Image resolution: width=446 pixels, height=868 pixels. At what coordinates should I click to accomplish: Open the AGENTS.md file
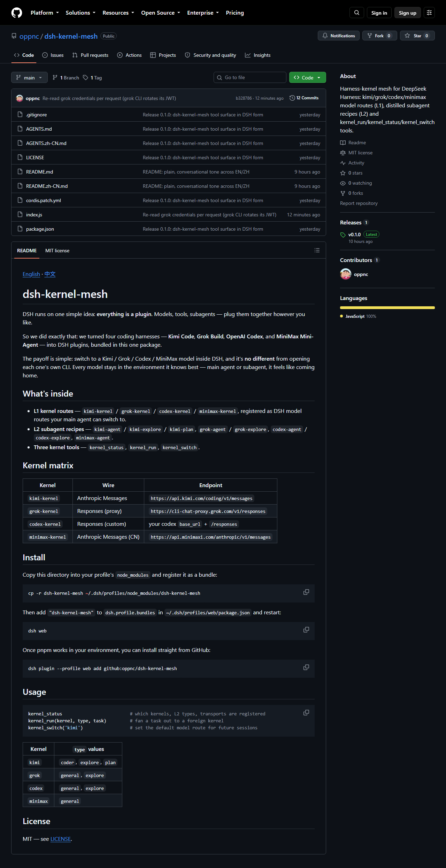click(39, 129)
